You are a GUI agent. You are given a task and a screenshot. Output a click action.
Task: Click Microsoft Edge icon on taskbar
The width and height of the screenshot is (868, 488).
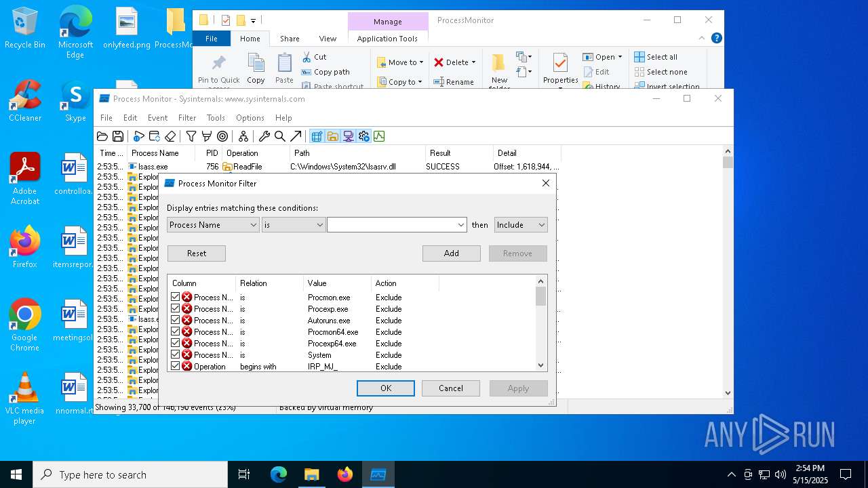(279, 474)
